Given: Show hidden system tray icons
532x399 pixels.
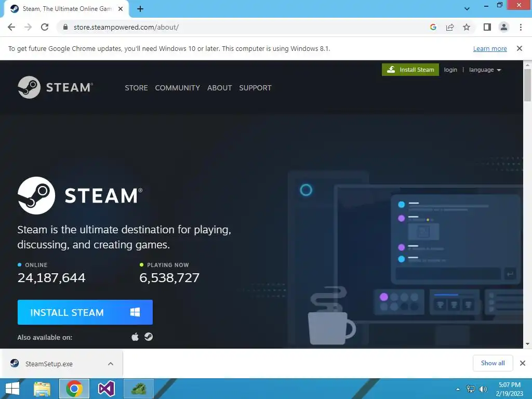Looking at the screenshot, I should pyautogui.click(x=458, y=389).
